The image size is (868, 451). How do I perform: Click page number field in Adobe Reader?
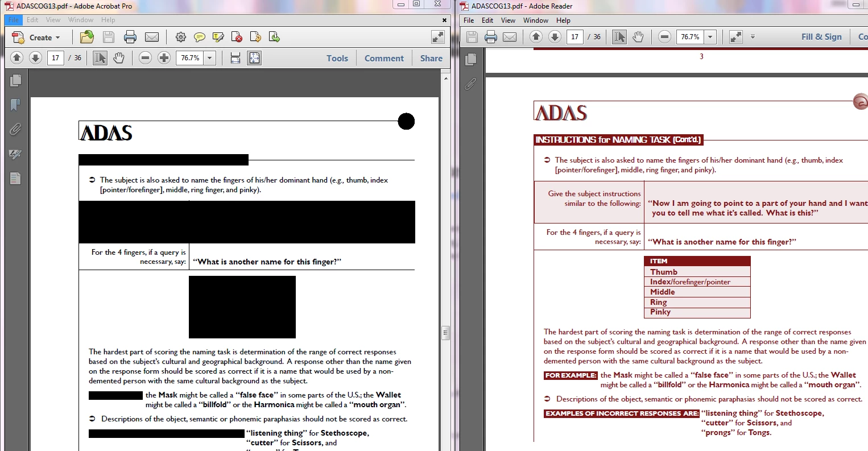point(574,37)
